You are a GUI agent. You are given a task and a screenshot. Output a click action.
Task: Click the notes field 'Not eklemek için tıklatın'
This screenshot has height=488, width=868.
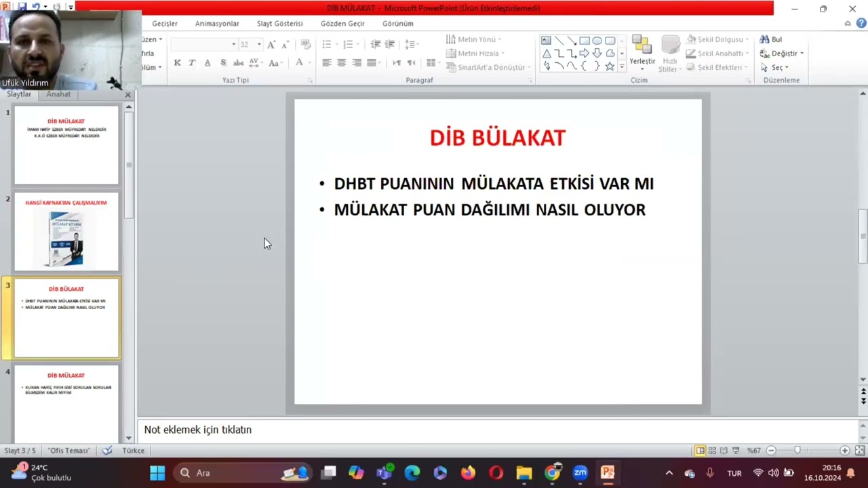pos(498,430)
